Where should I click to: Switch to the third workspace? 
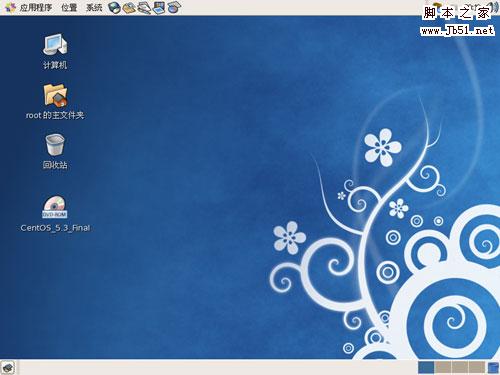click(x=460, y=367)
